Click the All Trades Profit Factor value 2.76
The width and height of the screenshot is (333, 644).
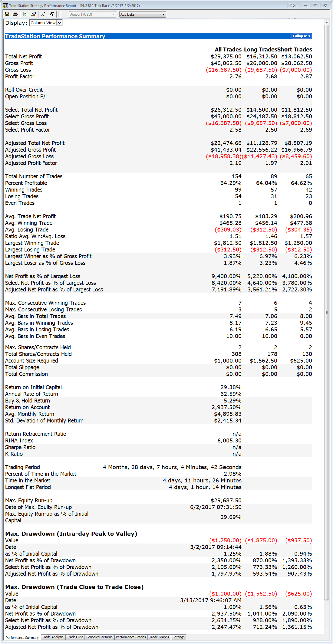coord(236,77)
